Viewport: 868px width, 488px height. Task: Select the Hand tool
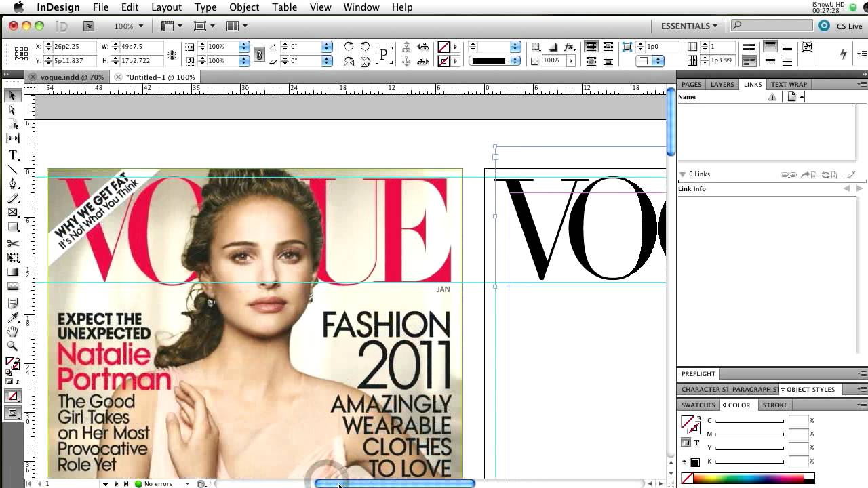click(12, 331)
